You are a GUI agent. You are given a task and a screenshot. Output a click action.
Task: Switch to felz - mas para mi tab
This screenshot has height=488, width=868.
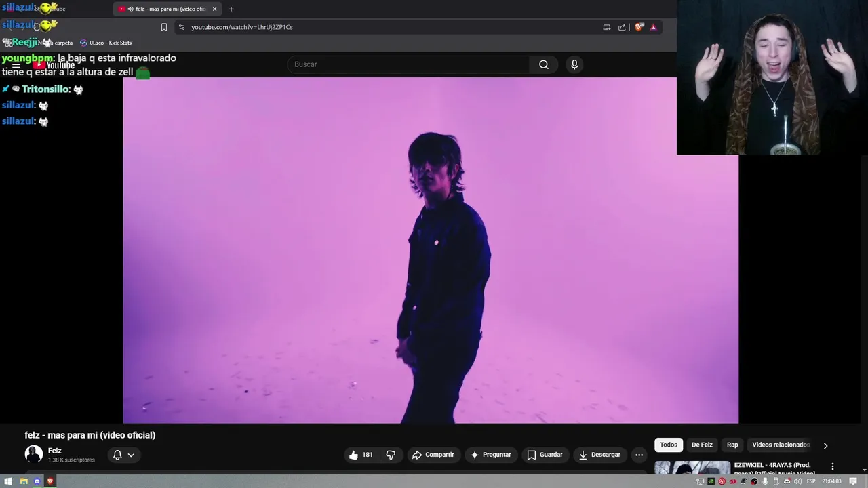(x=167, y=9)
